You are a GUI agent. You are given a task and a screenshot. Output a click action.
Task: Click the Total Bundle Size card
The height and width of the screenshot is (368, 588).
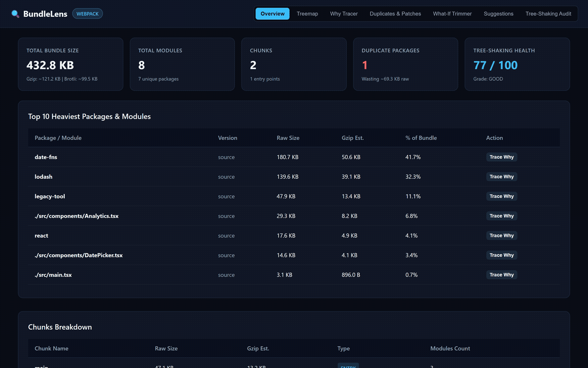(71, 64)
